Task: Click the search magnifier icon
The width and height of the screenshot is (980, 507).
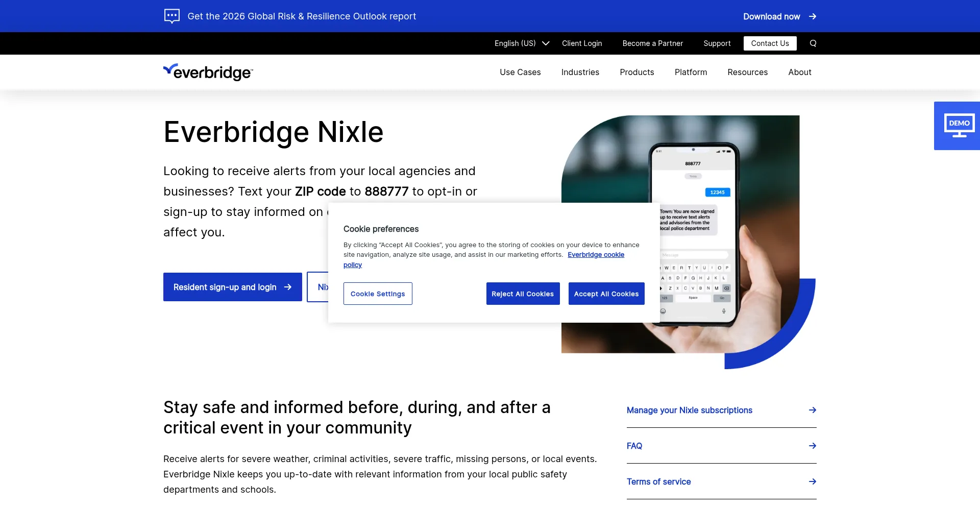Action: 813,43
